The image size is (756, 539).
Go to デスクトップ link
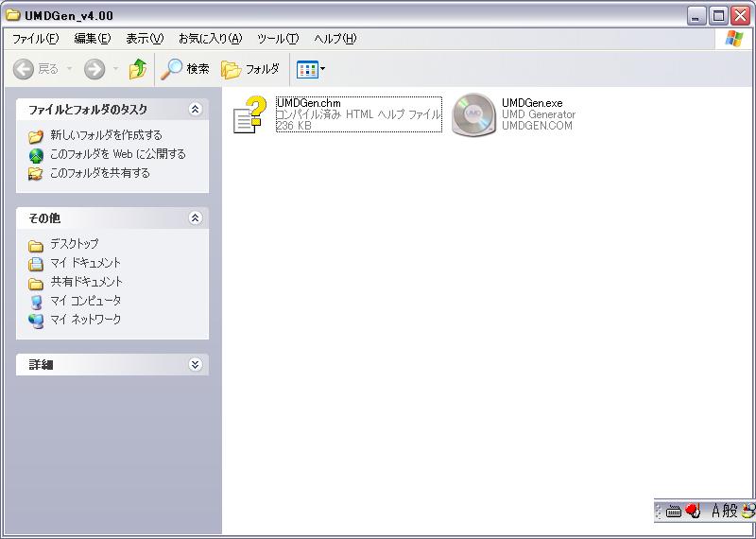point(75,244)
